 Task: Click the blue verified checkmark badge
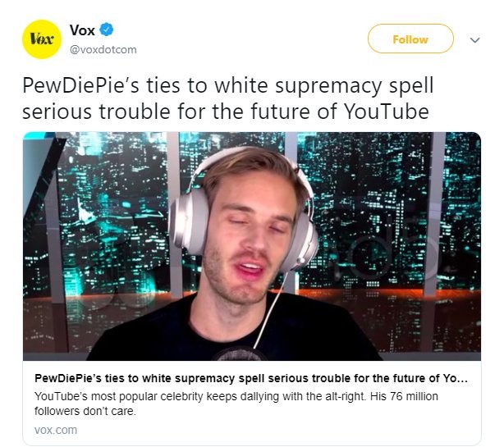point(106,30)
